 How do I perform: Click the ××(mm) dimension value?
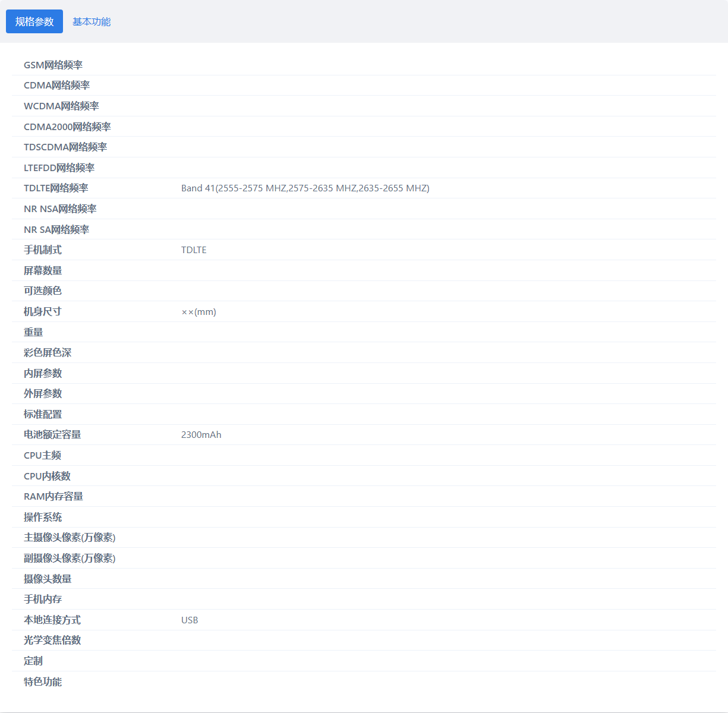click(198, 311)
